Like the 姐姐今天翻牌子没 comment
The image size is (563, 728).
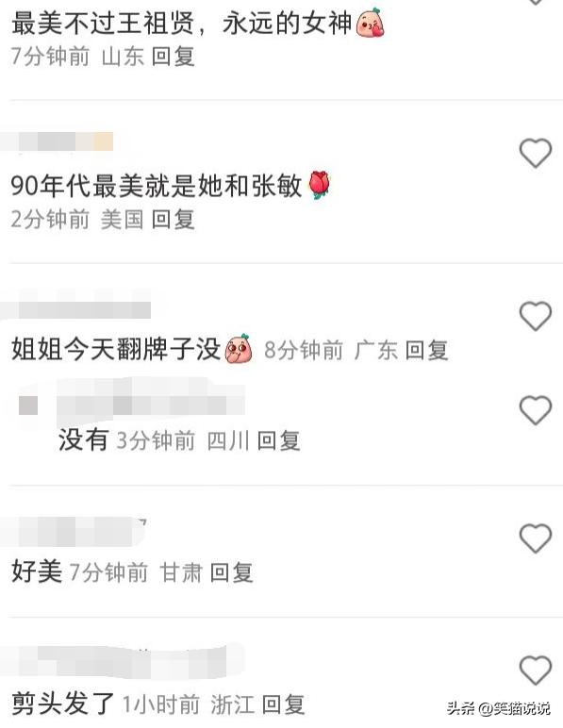tap(535, 316)
